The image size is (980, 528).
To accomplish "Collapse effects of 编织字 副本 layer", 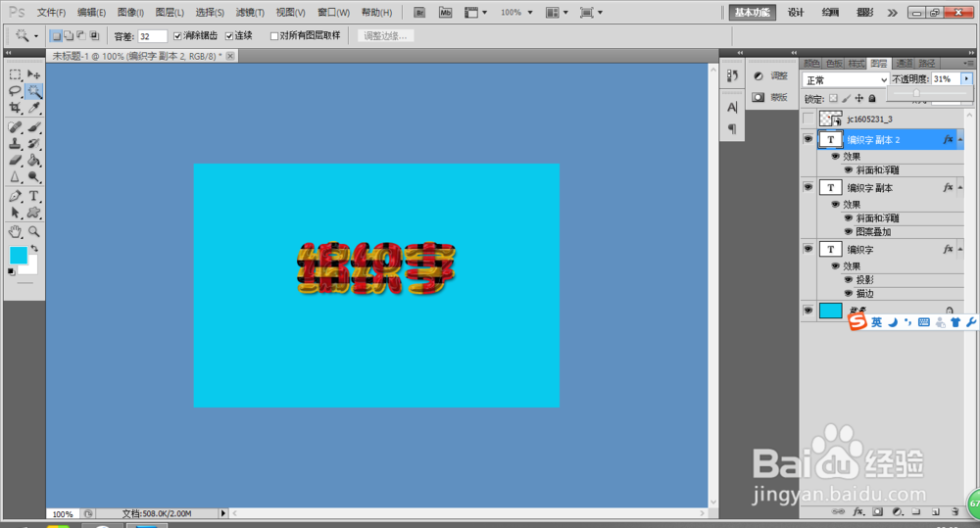I will coord(960,187).
